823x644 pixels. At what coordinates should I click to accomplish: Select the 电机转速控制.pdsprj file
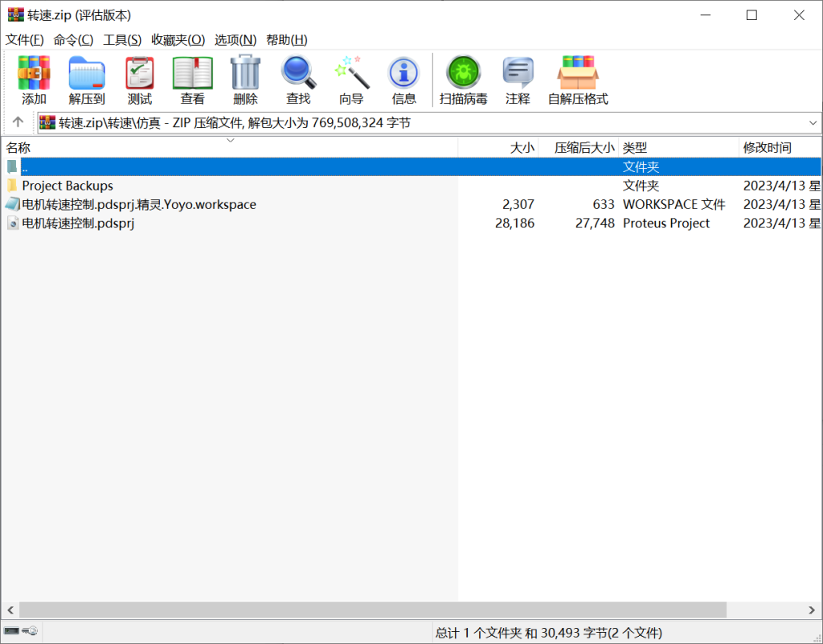click(x=78, y=224)
